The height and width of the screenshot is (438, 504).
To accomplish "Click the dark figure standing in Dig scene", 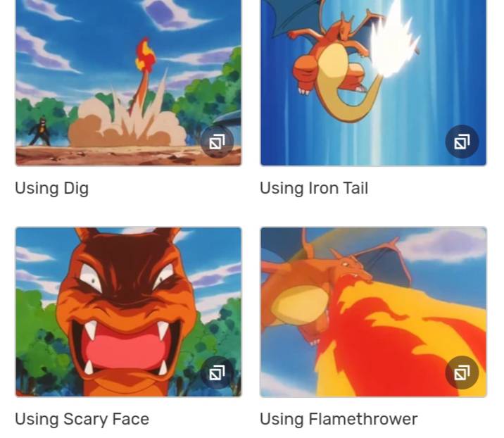I will pyautogui.click(x=41, y=132).
